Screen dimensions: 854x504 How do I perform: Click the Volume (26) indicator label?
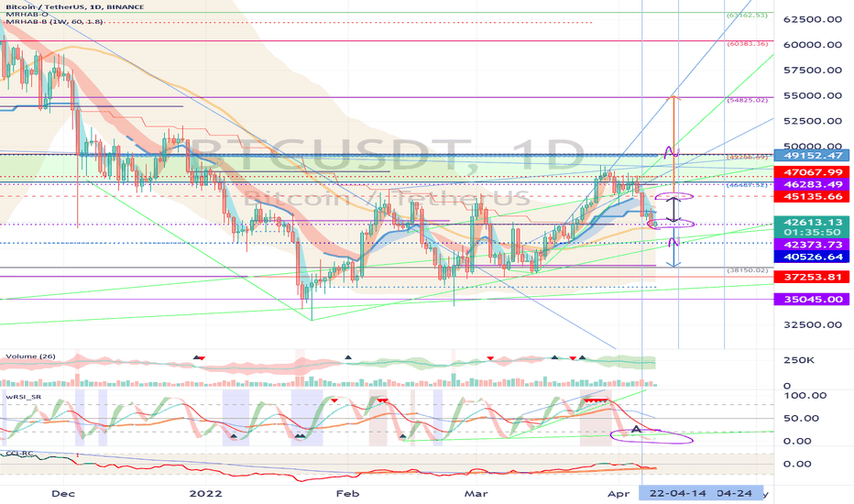30,356
